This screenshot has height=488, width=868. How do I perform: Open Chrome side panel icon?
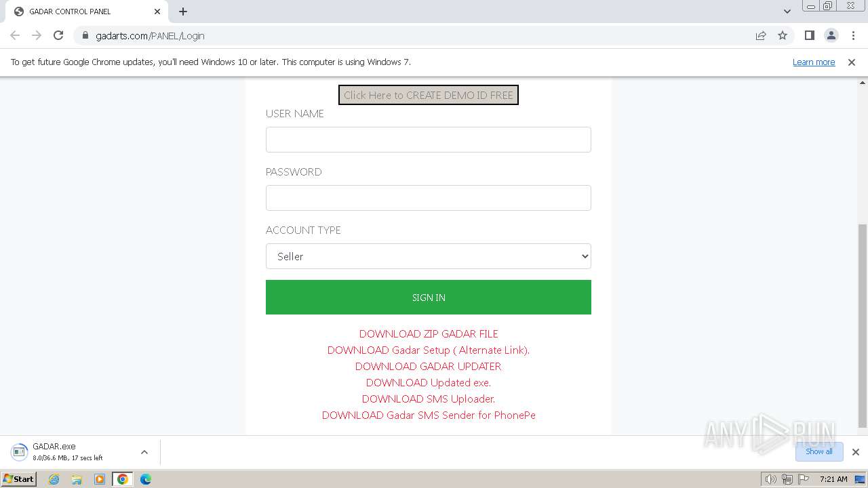[x=809, y=35]
